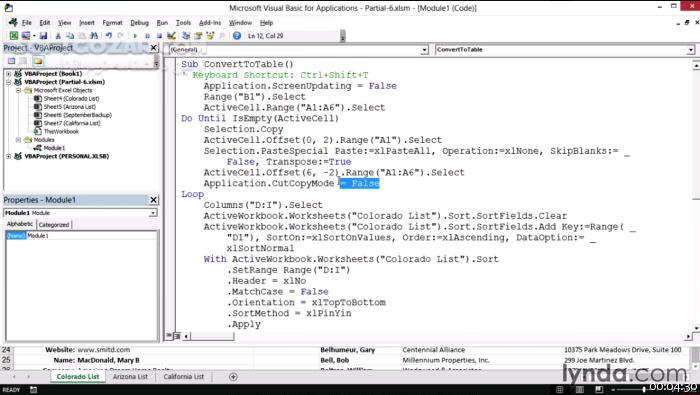The height and width of the screenshot is (395, 700).
Task: Open the ConvertToTable procedure dropdown
Action: tap(691, 50)
